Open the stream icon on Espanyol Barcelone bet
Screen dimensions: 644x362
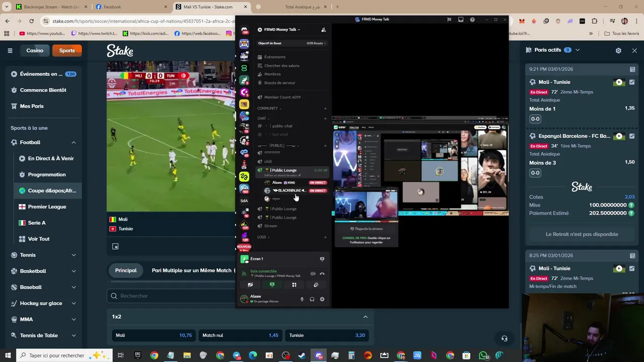(619, 136)
